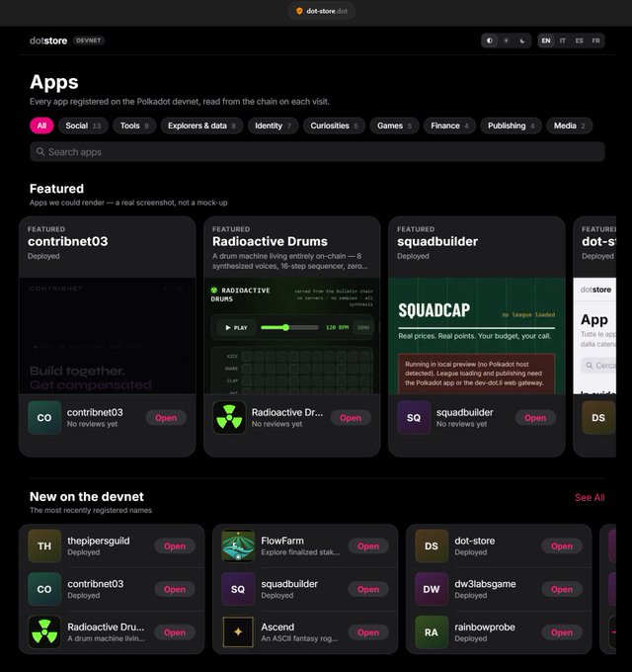Click See All for new devnet apps
This screenshot has height=672, width=632.
tap(590, 497)
